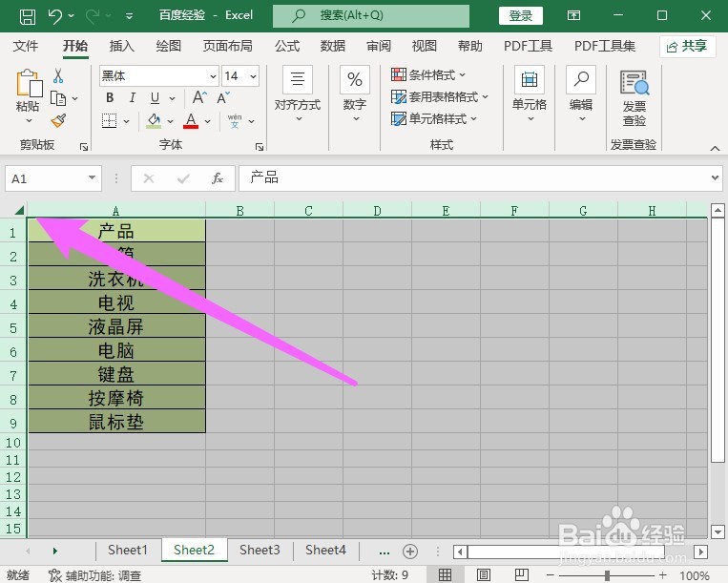Click the 共享 share button
Screen dimensions: 728x583
tap(687, 47)
